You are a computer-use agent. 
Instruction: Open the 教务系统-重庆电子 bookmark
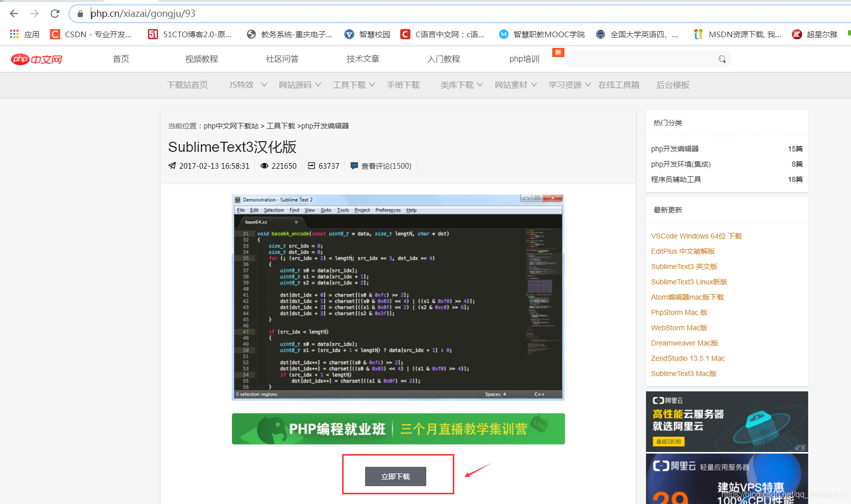coord(289,34)
